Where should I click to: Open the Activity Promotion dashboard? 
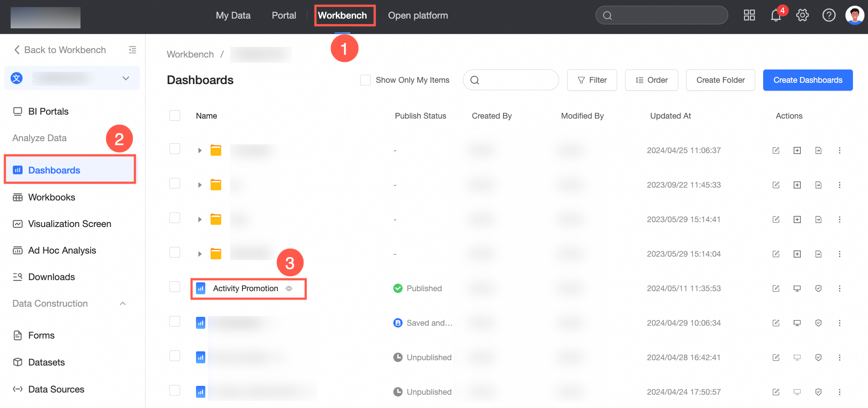[x=246, y=289]
